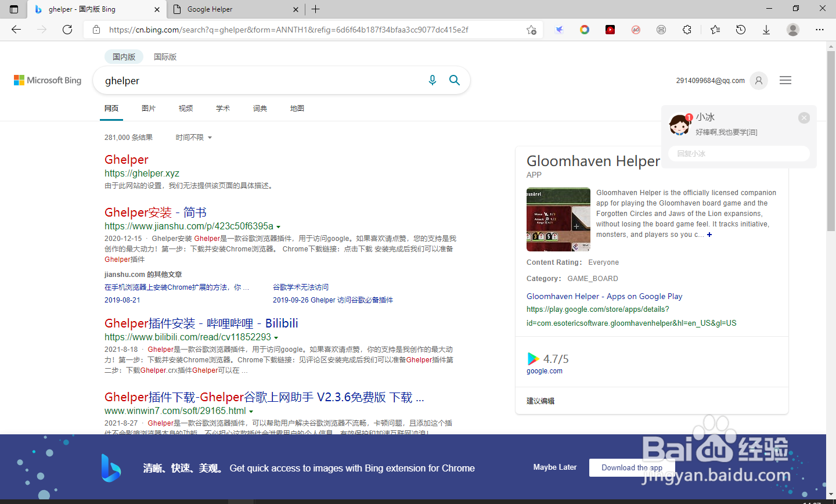The image size is (836, 504).
Task: Open the Downloads panel
Action: [x=766, y=30]
